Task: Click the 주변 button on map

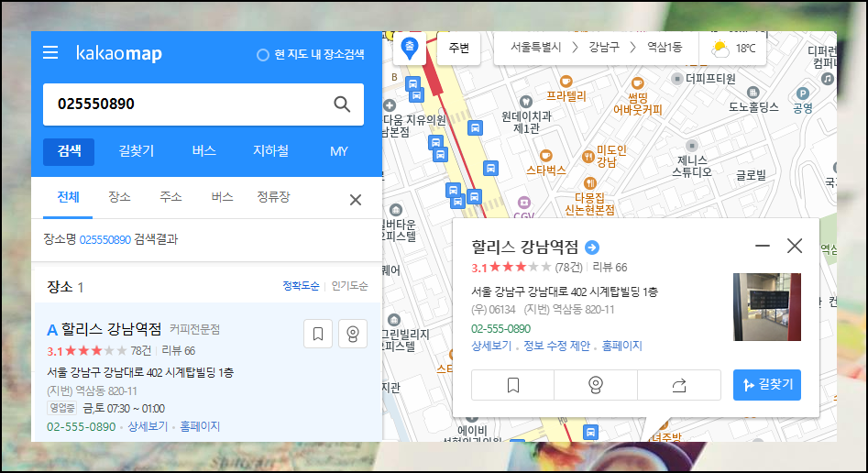Action: tap(459, 49)
